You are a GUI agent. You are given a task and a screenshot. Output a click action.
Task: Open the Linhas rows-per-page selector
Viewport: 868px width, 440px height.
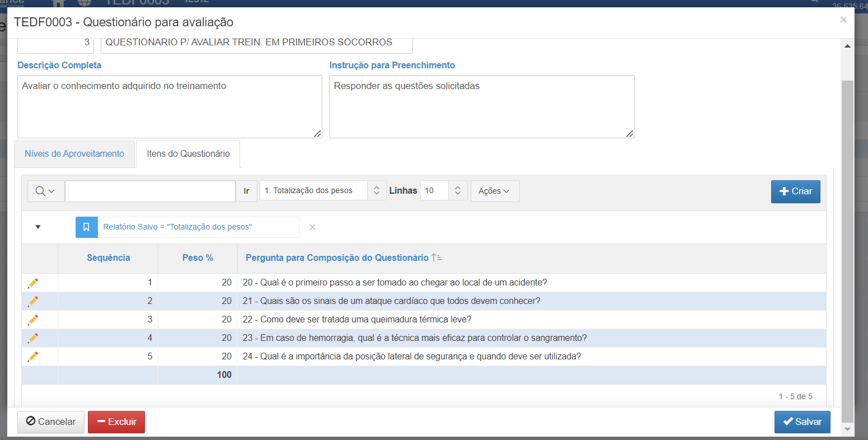click(x=444, y=190)
